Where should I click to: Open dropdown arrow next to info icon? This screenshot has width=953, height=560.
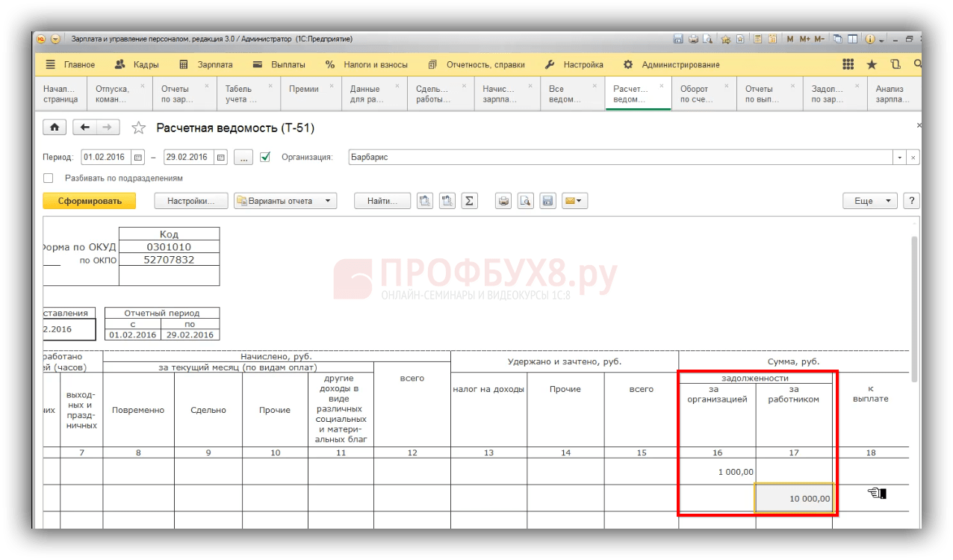[x=882, y=40]
